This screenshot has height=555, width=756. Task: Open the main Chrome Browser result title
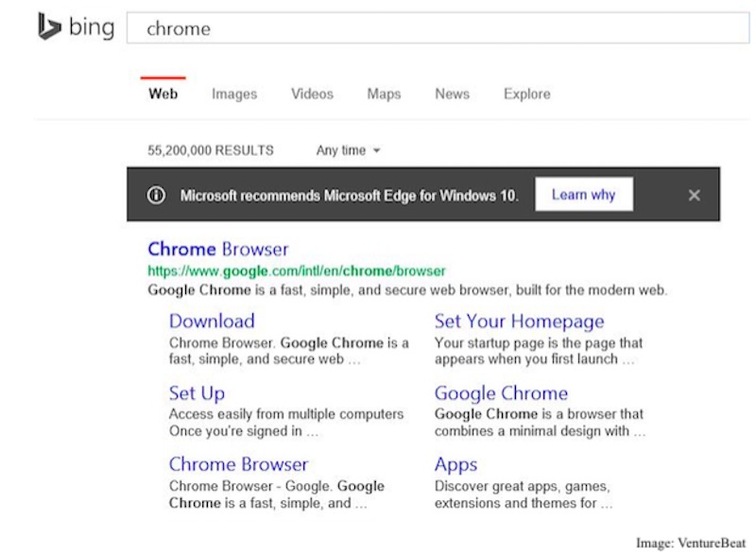218,250
